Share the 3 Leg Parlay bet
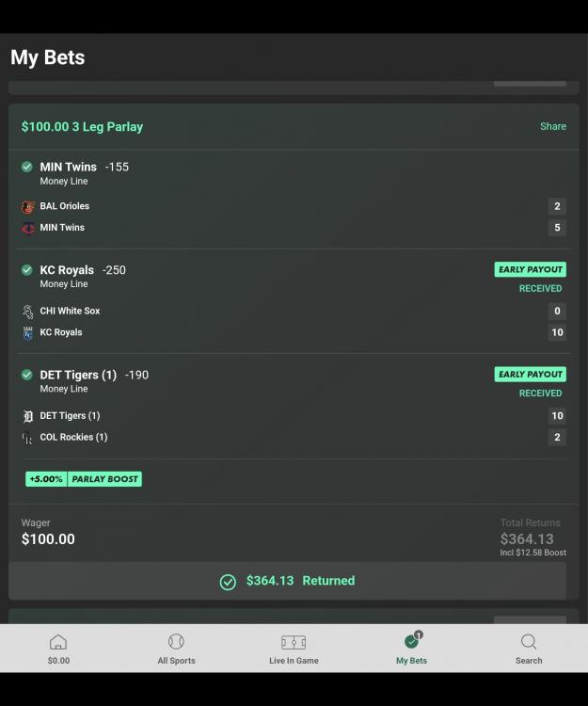The image size is (588, 706). tap(553, 126)
